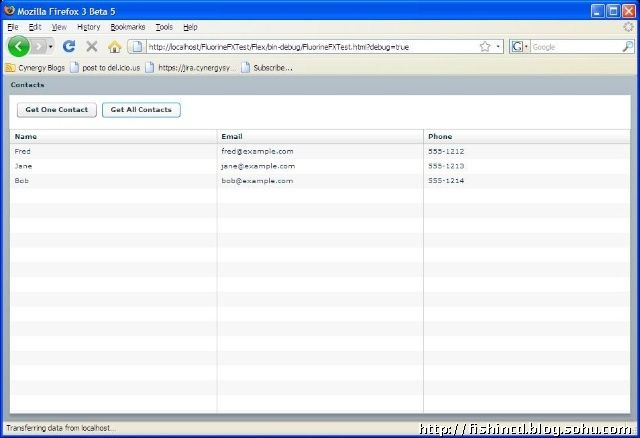Click the URL address field

coord(312,47)
